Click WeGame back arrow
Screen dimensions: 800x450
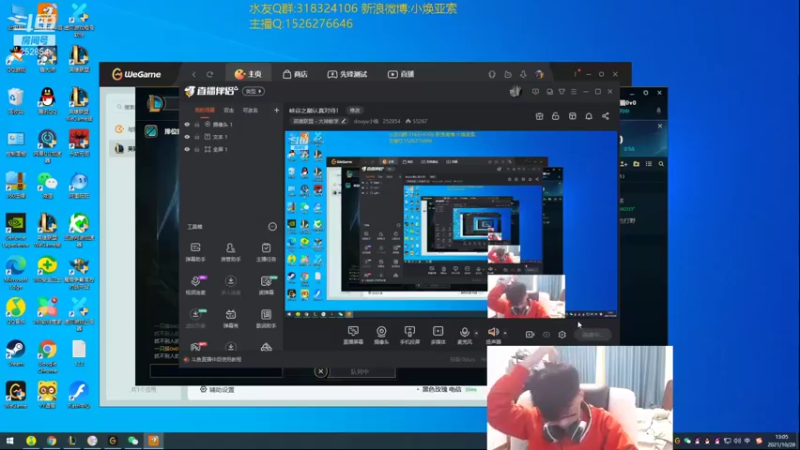(194, 74)
